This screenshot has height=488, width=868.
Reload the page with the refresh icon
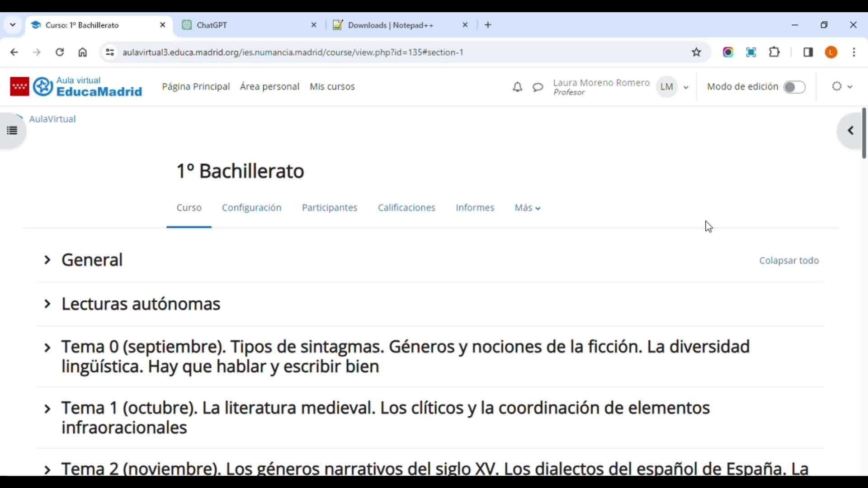click(x=60, y=52)
